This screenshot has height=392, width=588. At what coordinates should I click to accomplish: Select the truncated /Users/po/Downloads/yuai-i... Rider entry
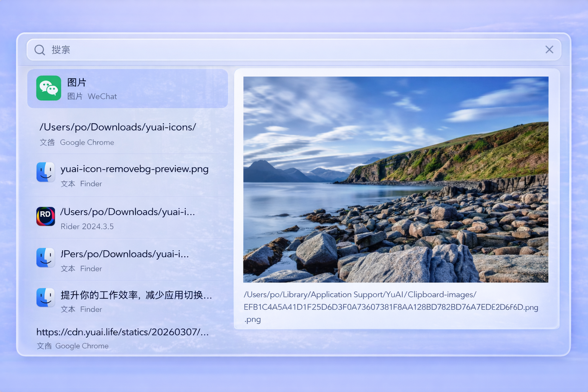pyautogui.click(x=127, y=212)
